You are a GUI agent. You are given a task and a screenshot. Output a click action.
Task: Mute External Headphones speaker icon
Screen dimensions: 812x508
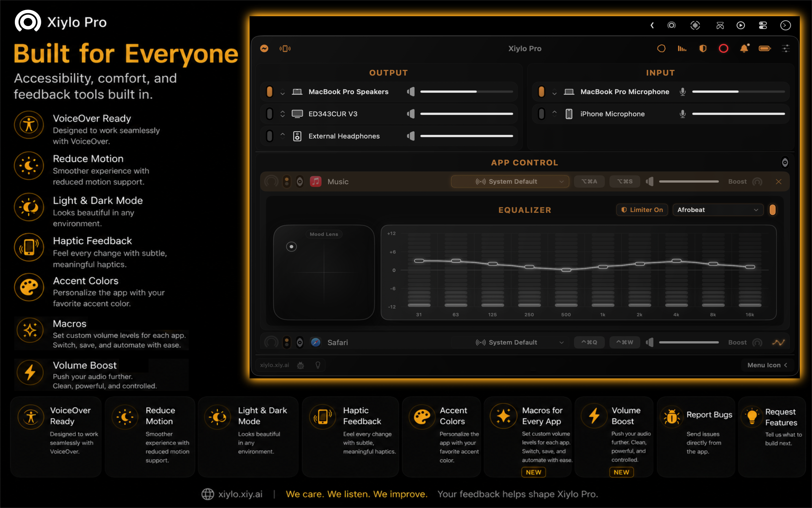[x=411, y=136]
